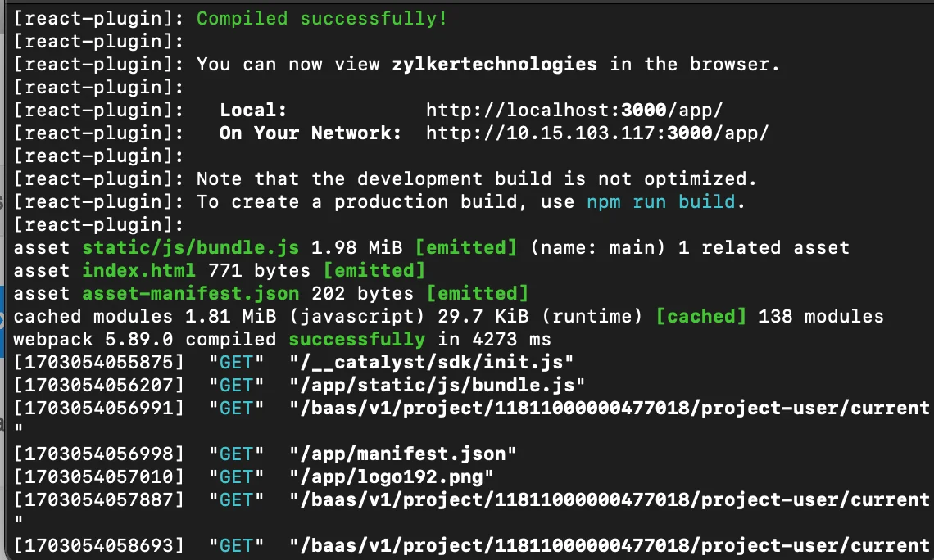
Task: Click GET on the logo192.png request line
Action: point(237,476)
